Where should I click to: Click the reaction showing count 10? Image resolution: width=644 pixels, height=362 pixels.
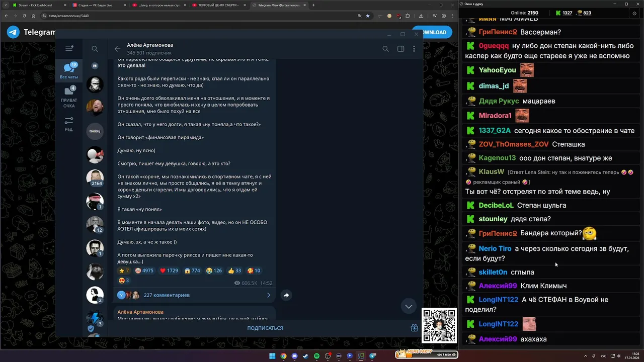pos(254,270)
